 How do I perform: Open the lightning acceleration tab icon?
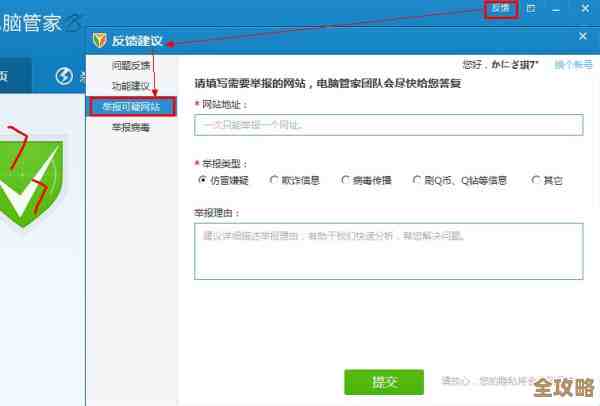pos(64,76)
